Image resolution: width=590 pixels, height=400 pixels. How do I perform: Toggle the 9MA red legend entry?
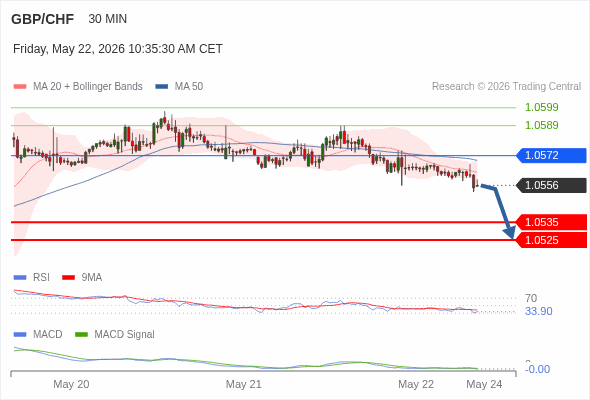(82, 278)
